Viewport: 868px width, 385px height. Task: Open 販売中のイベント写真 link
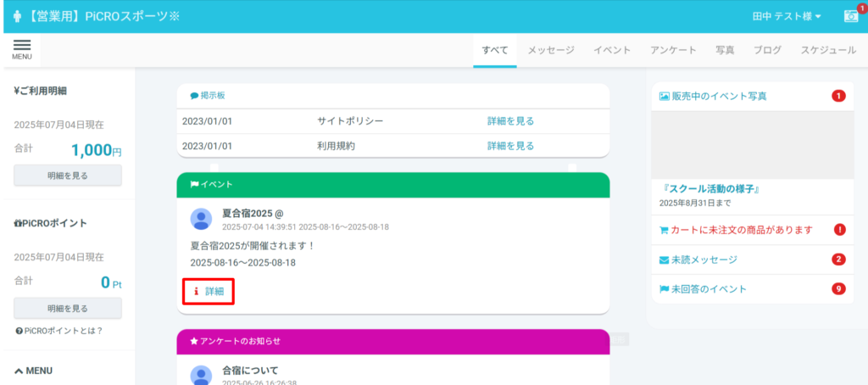[x=719, y=96]
